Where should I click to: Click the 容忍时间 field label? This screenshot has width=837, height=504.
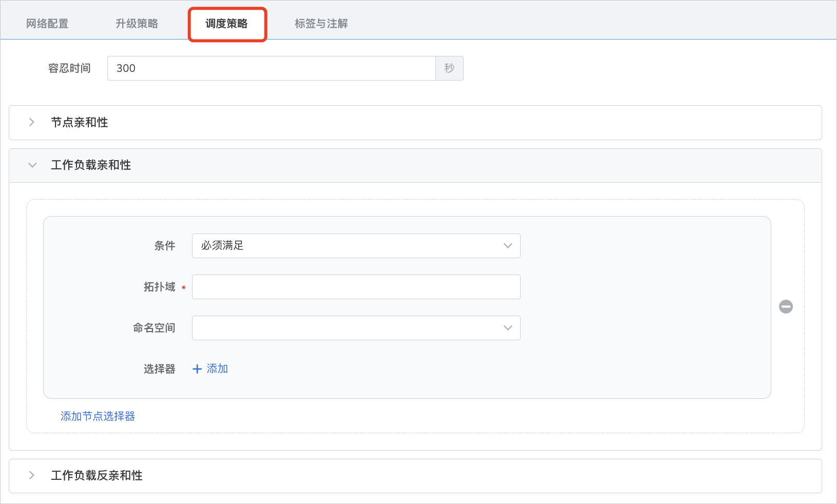[69, 68]
